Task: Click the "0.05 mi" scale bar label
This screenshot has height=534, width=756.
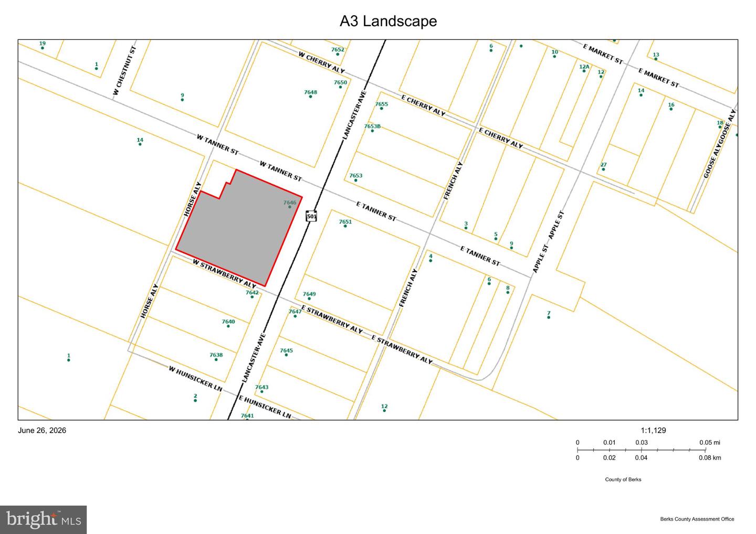Action: 710,442
